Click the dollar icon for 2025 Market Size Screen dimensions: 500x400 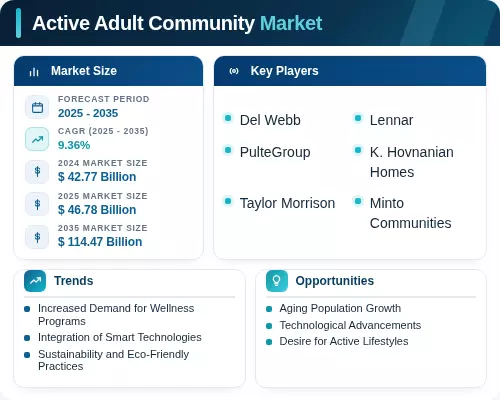click(x=37, y=204)
